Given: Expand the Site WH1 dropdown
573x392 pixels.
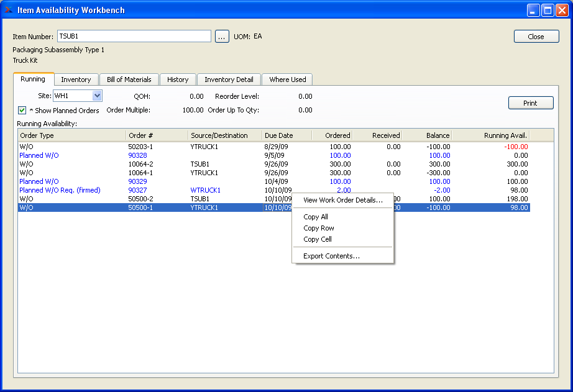Looking at the screenshot, I should coord(97,96).
